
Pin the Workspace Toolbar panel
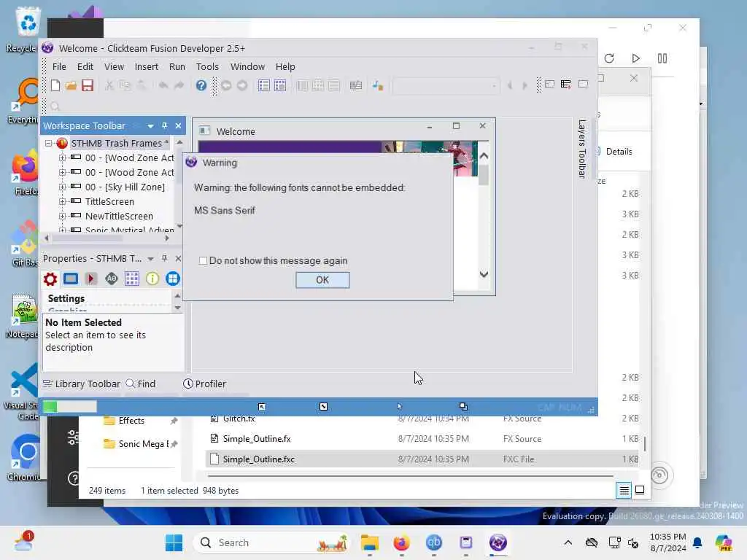click(164, 125)
